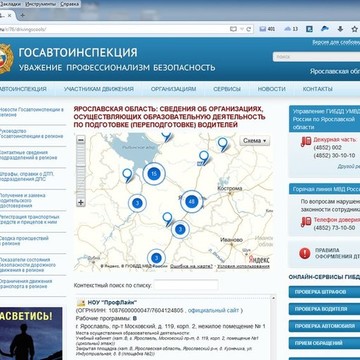Click the Госавтоинспекция emblem logo
The width and height of the screenshot is (360, 360).
click(x=6, y=59)
